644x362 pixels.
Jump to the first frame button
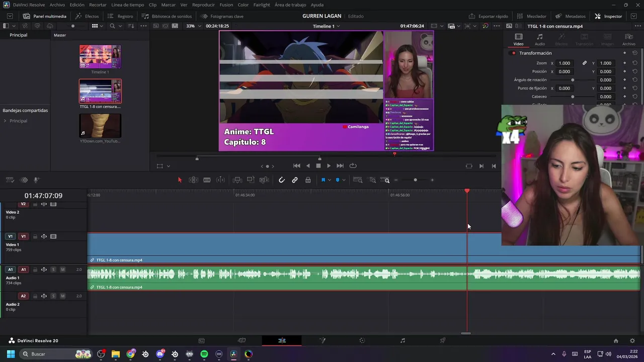297,166
